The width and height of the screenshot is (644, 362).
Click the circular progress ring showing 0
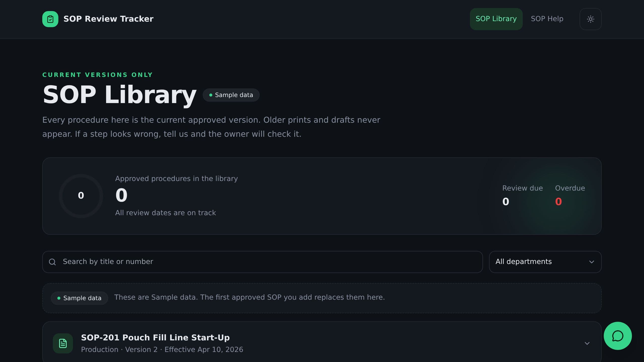(81, 196)
